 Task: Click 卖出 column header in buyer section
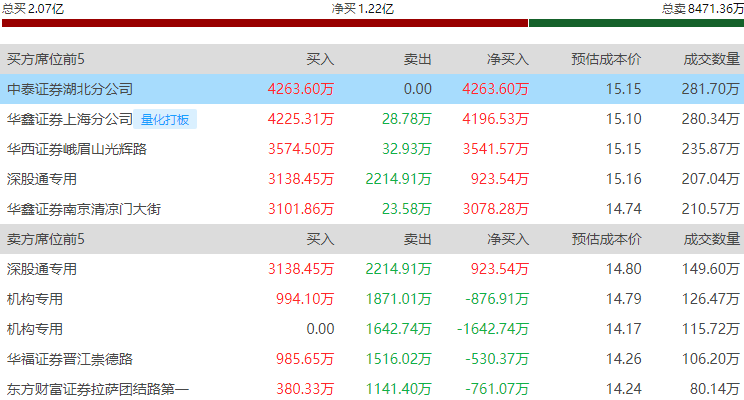(418, 59)
